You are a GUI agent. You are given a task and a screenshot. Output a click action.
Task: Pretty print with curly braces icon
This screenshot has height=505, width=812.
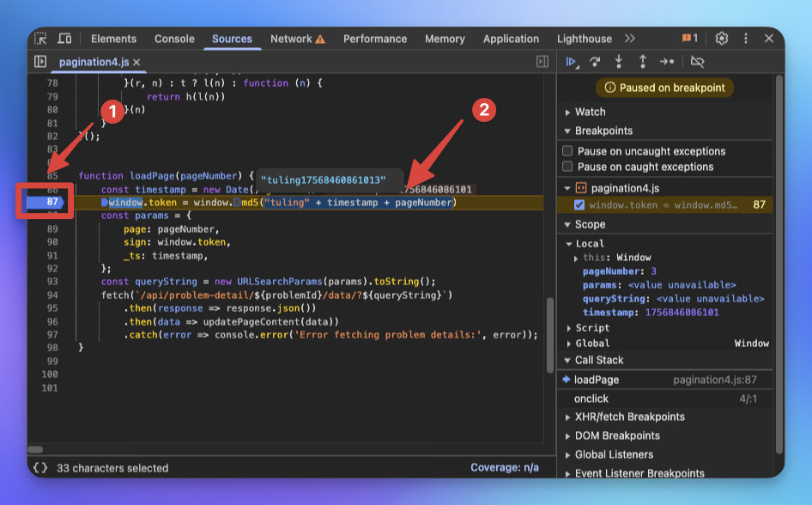click(40, 468)
